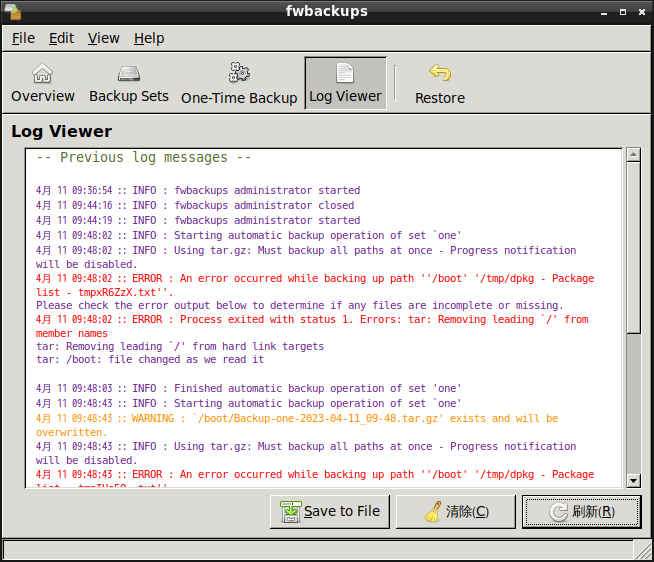
Task: Click the log scrollbar up arrow
Action: 633,155
